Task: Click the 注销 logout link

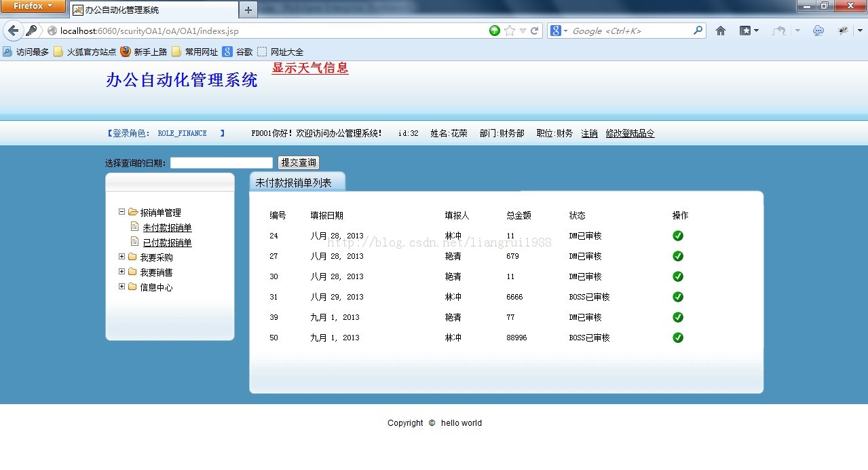Action: coord(589,133)
